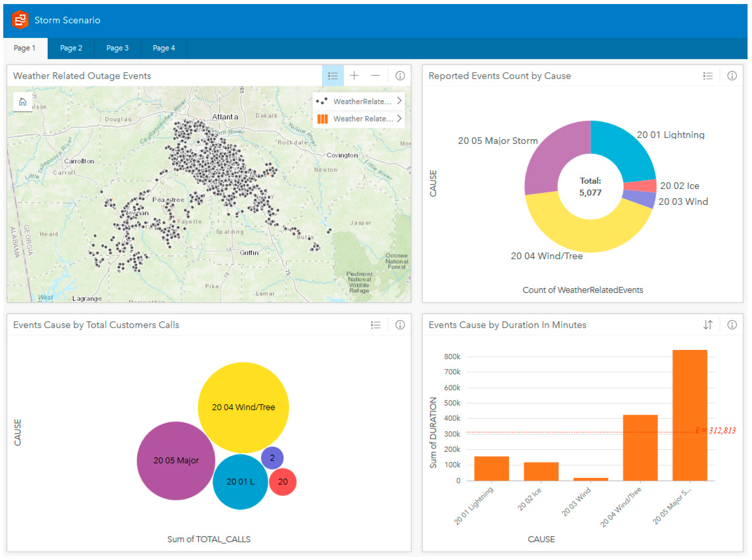
Task: Open info for Weather Related Outage Events
Action: pos(400,76)
